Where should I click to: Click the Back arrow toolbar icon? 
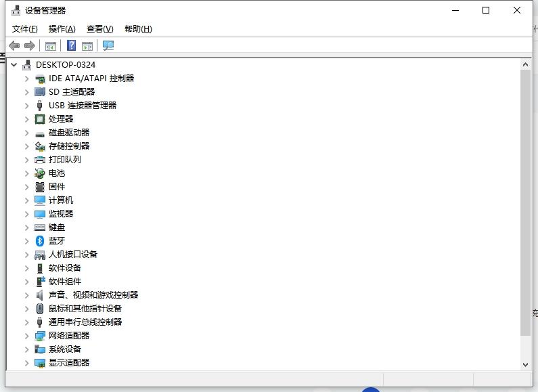(x=14, y=45)
